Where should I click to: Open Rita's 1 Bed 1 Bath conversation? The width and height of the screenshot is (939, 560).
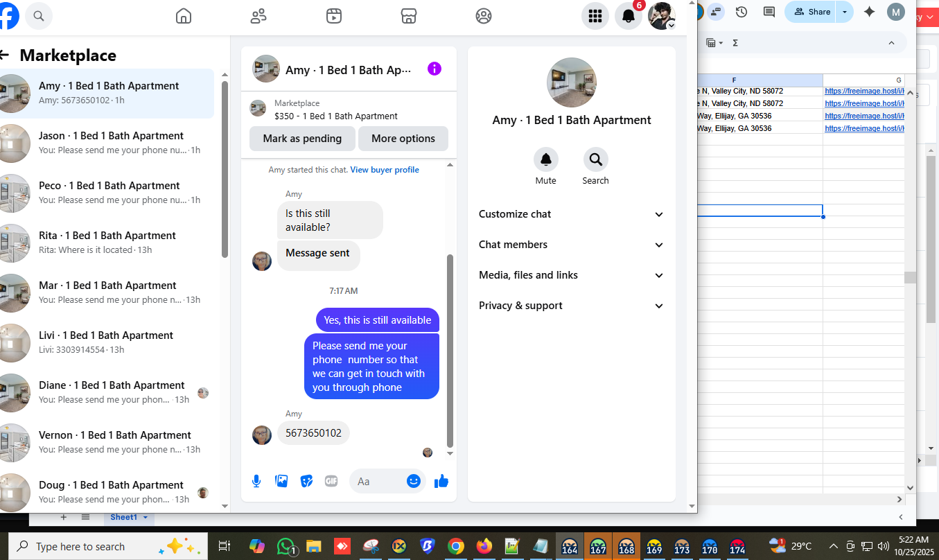107,243
